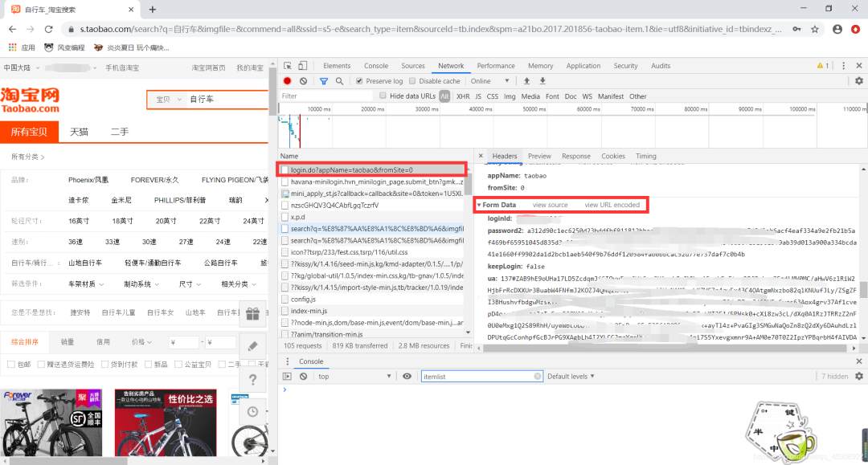Open the DevTools three-dot customize menu
868x465 pixels.
(x=844, y=66)
